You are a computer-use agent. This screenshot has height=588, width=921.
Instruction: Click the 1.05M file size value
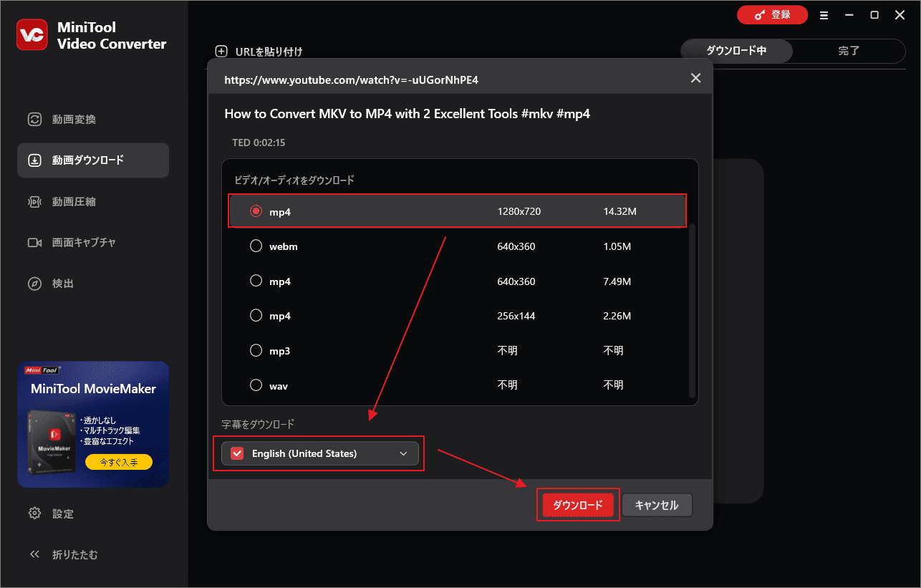(617, 246)
